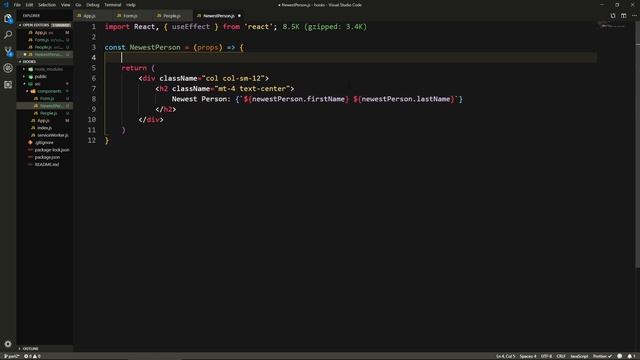Close the unsaved NewestPerson.js tab dot
This screenshot has height=360, width=640.
239,16
